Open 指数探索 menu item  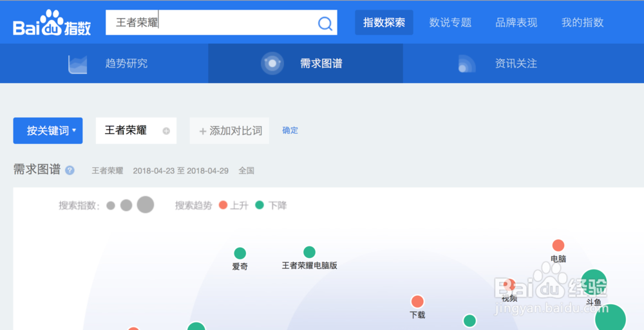pyautogui.click(x=384, y=23)
